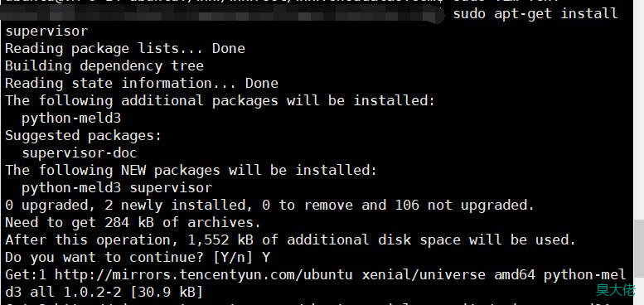Click the 'Reading package lists... Done' line
Screen dimensions: 644x305
pyautogui.click(x=125, y=48)
